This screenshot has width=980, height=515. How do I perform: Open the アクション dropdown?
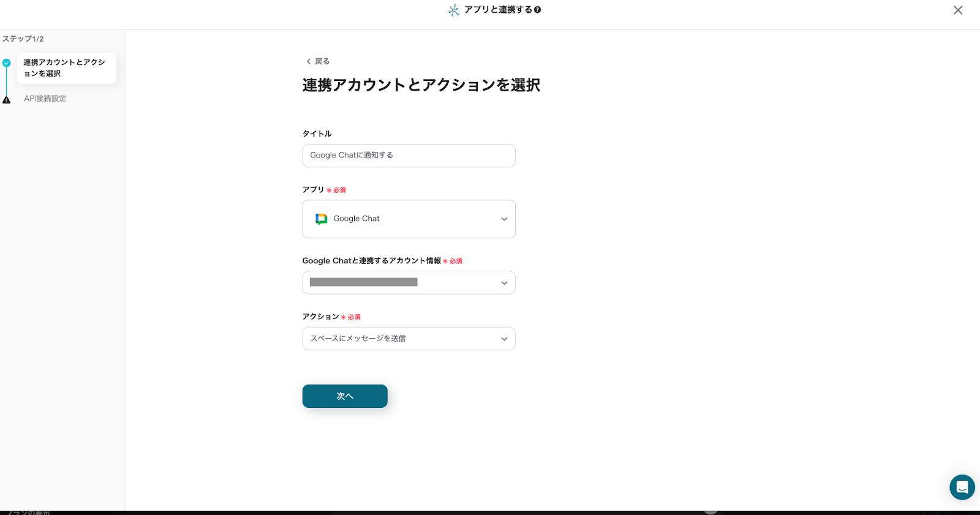click(409, 339)
